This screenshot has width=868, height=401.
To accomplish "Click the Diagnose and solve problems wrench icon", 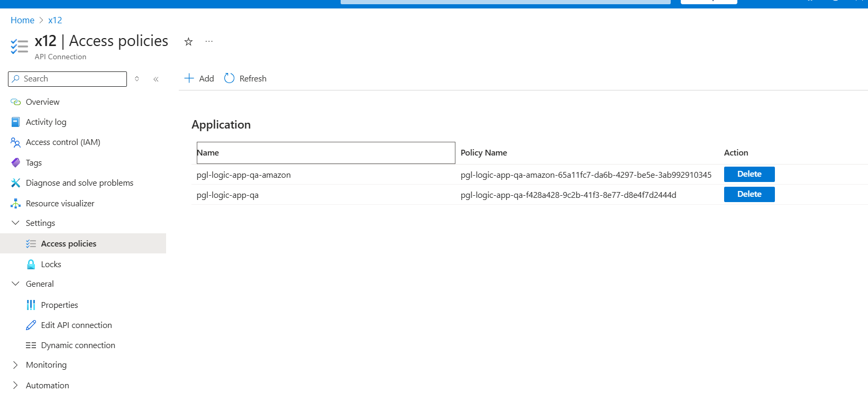I will tap(16, 183).
